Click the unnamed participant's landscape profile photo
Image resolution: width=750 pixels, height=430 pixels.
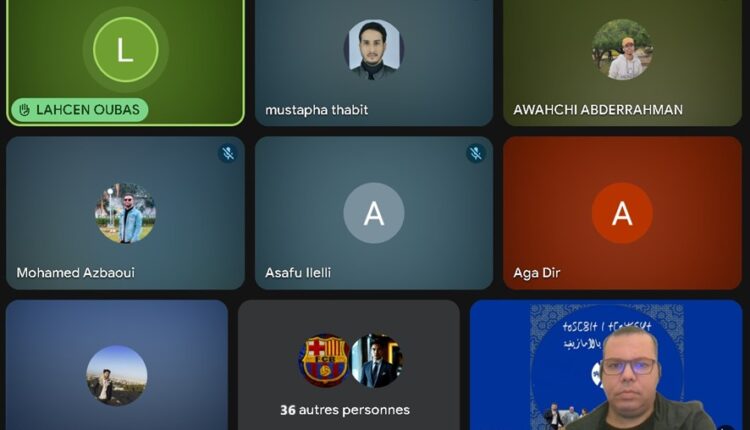click(117, 376)
